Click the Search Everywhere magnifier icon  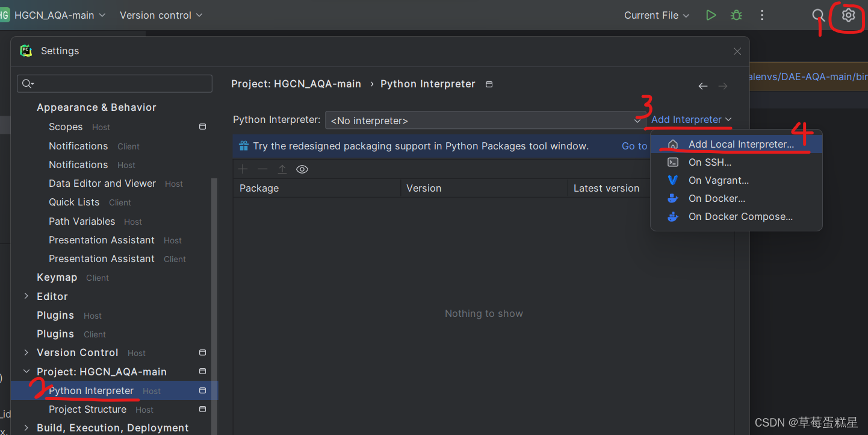pos(818,15)
